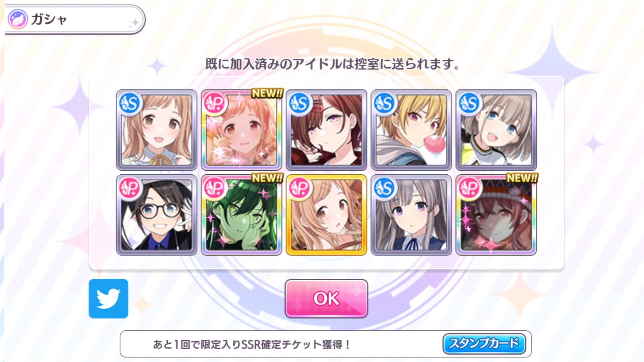The height and width of the screenshot is (362, 644).
Task: Click the NEW!! label on the green-haired card
Action: click(x=267, y=178)
